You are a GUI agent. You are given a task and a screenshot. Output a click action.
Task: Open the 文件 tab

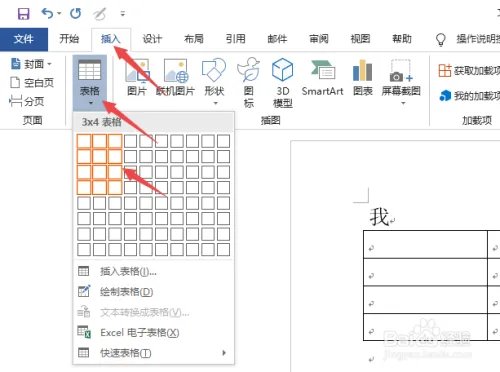coord(24,39)
